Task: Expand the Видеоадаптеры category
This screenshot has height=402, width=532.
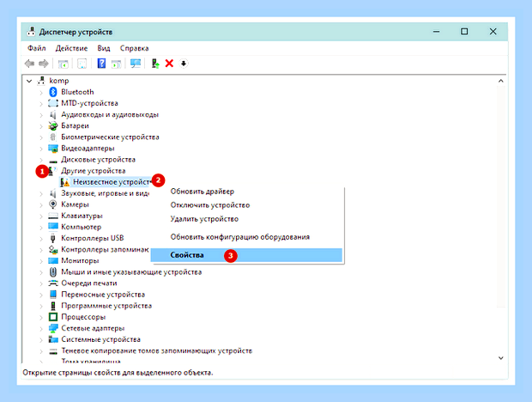Action: [x=41, y=149]
